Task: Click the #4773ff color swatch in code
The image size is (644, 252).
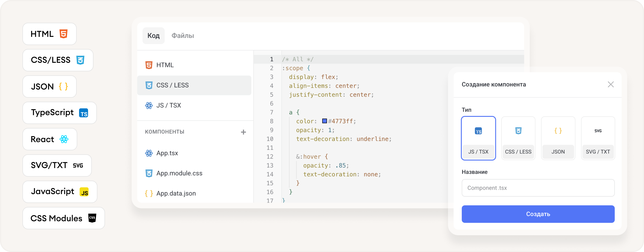Action: (x=324, y=121)
